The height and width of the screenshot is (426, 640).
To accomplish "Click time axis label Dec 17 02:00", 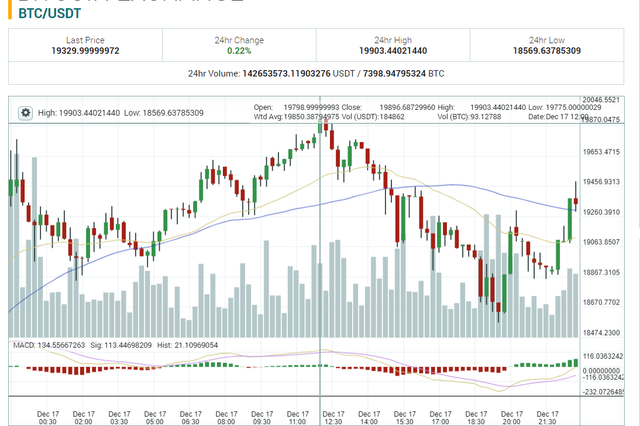I will point(83,418).
